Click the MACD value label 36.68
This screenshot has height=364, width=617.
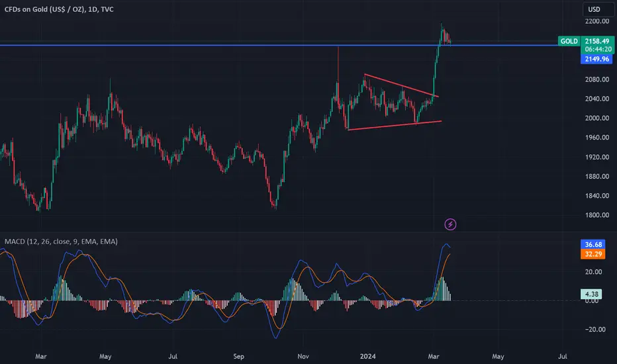(593, 244)
